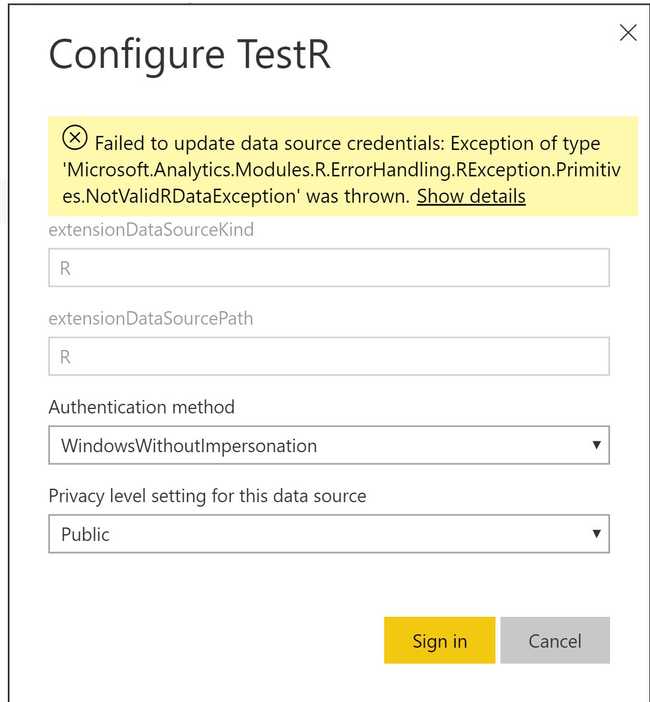Click the arrow beside WindowsWithoutImpersonation
Screen dimensions: 650x702
click(x=596, y=445)
